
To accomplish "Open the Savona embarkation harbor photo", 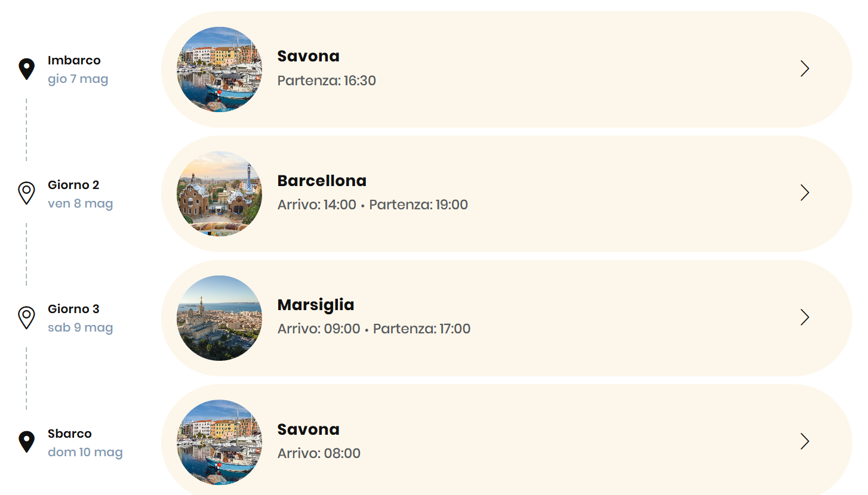I will click(220, 69).
